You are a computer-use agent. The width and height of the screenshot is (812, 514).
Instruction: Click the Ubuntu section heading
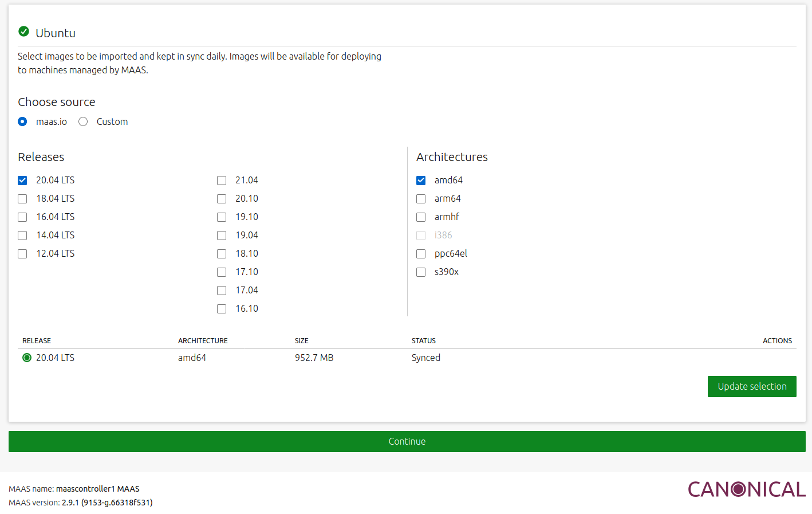pyautogui.click(x=56, y=33)
